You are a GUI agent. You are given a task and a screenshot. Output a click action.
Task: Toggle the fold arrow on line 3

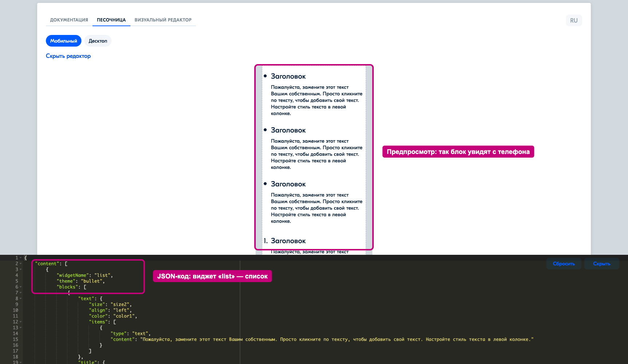tap(21, 269)
